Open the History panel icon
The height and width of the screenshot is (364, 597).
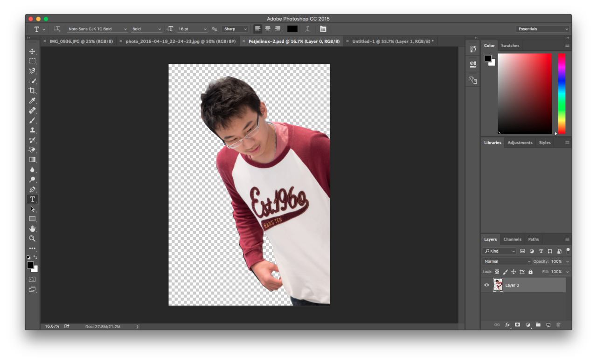[x=473, y=49]
